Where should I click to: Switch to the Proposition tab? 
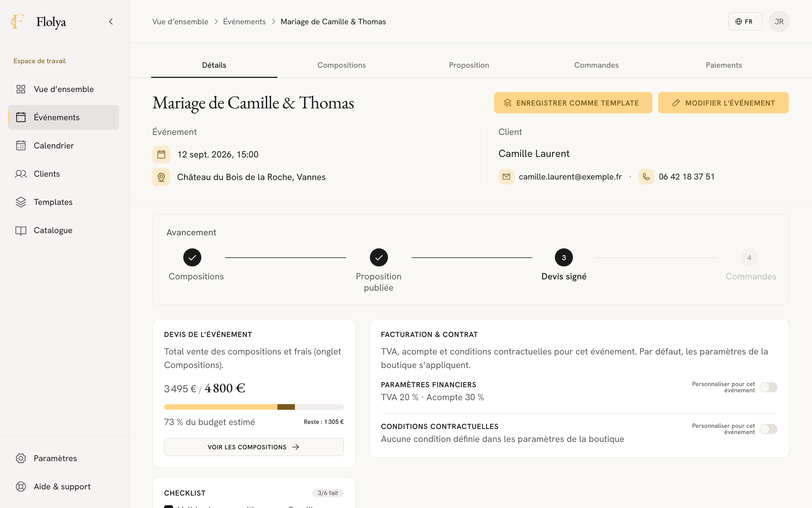pyautogui.click(x=469, y=65)
